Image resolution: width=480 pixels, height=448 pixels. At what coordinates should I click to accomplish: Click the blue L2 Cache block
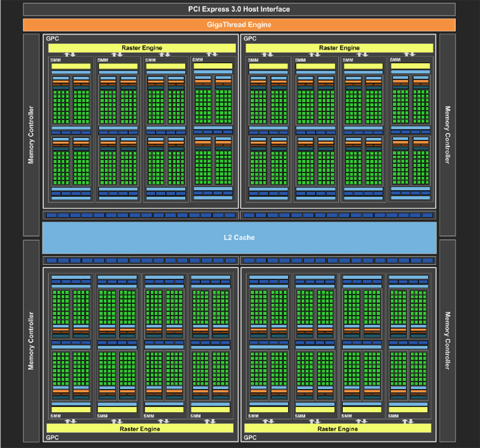(x=239, y=237)
